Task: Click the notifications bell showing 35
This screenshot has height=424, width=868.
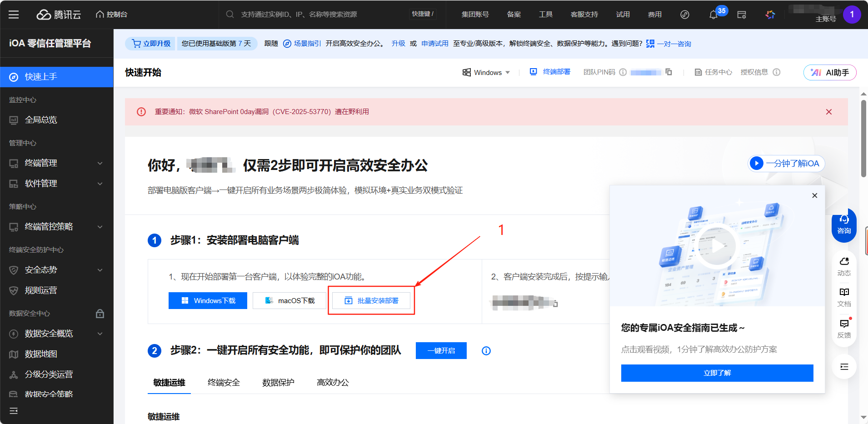Action: click(713, 14)
